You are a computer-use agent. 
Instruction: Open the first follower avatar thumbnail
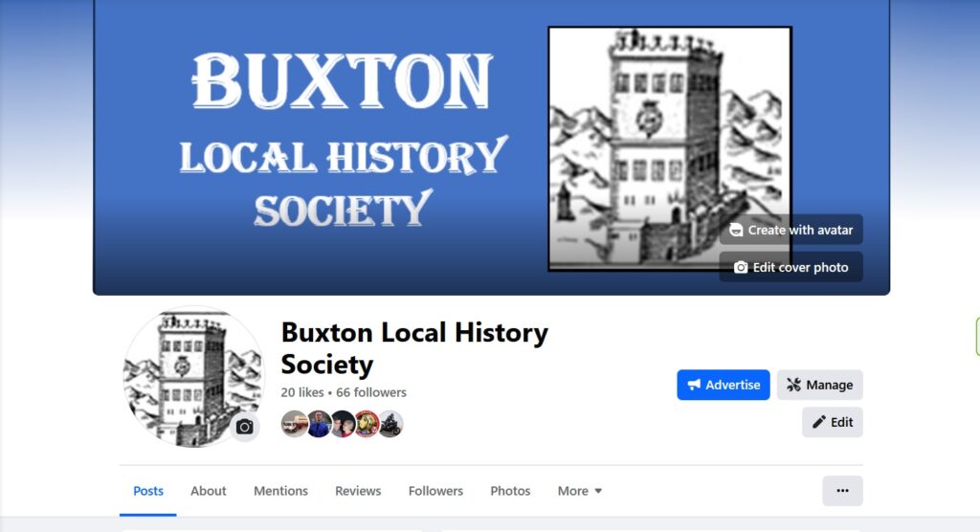coord(294,424)
